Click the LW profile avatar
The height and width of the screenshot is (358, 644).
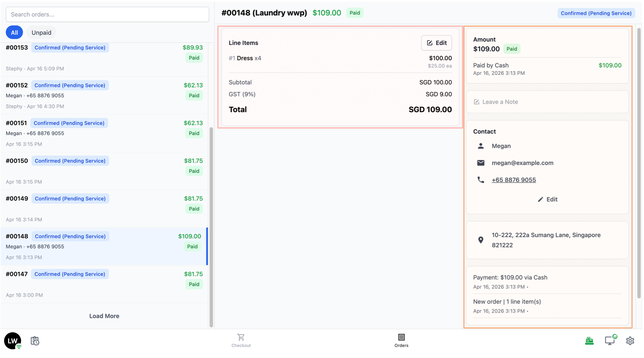[x=13, y=341]
